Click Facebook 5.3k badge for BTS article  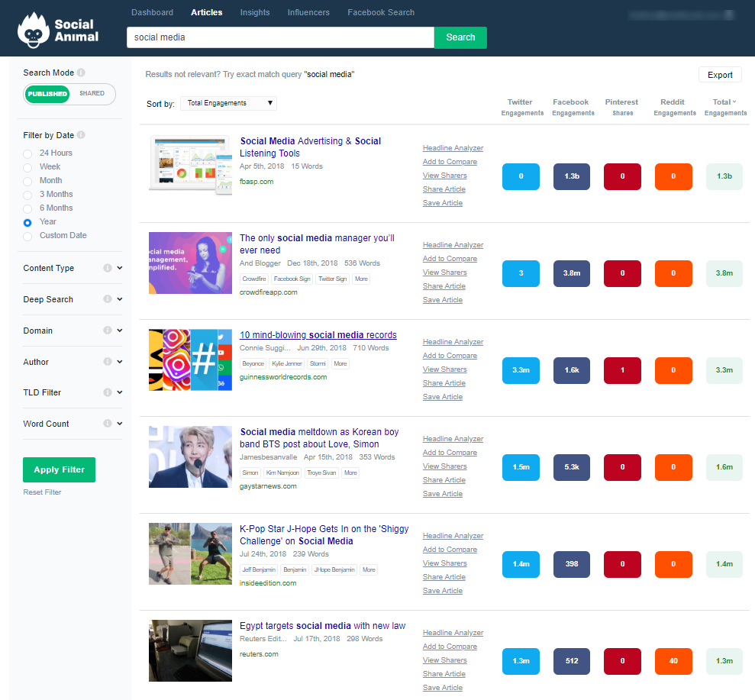click(572, 467)
